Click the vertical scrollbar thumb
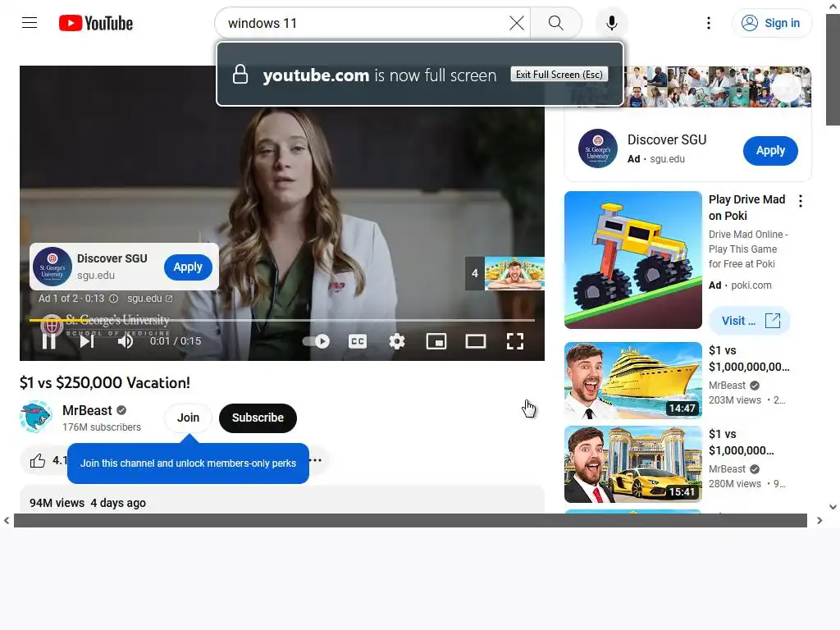 point(833,70)
